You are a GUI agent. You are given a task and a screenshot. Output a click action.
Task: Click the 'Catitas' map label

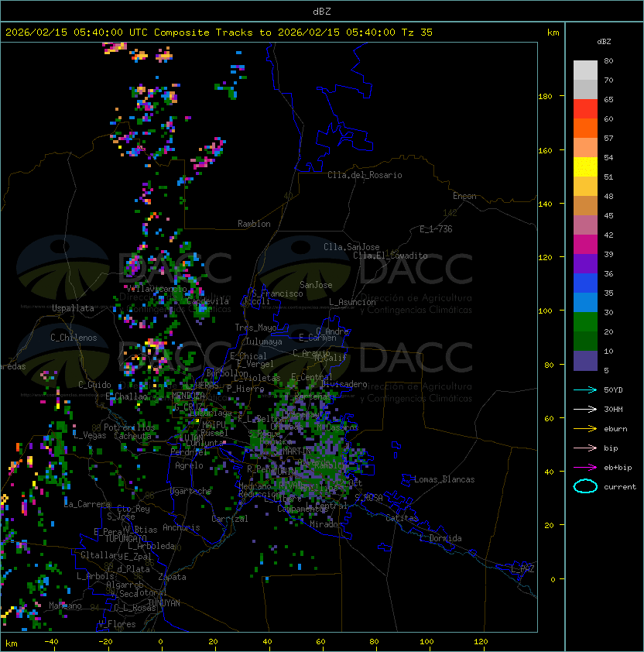coord(402,518)
